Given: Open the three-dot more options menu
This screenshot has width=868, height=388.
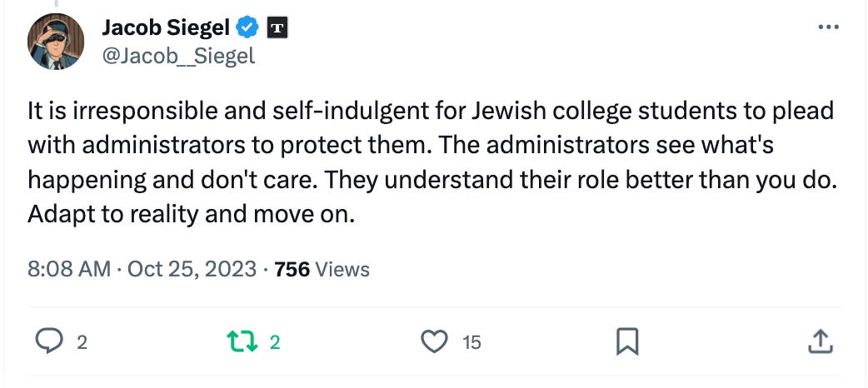Looking at the screenshot, I should point(828,27).
